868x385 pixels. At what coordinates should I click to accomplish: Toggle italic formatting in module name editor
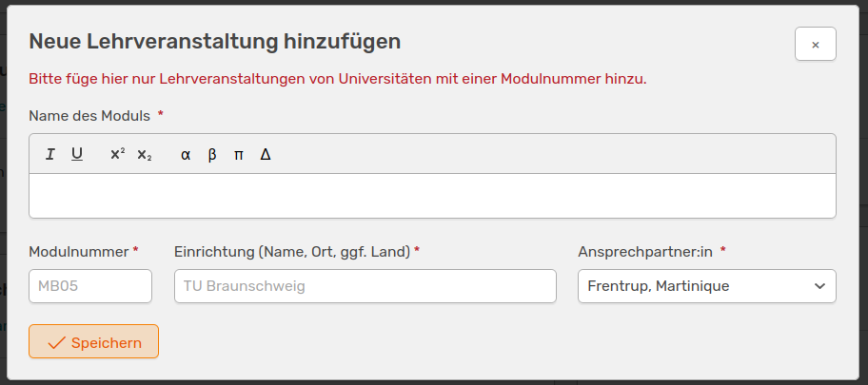(50, 154)
